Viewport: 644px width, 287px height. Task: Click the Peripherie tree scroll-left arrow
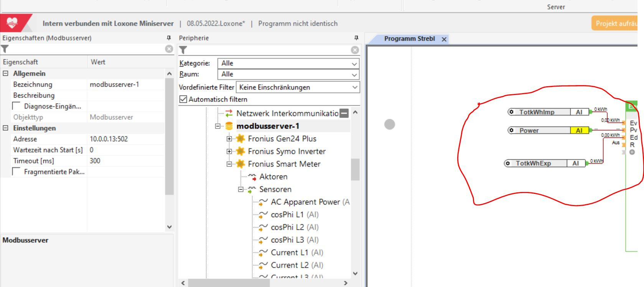pyautogui.click(x=183, y=283)
